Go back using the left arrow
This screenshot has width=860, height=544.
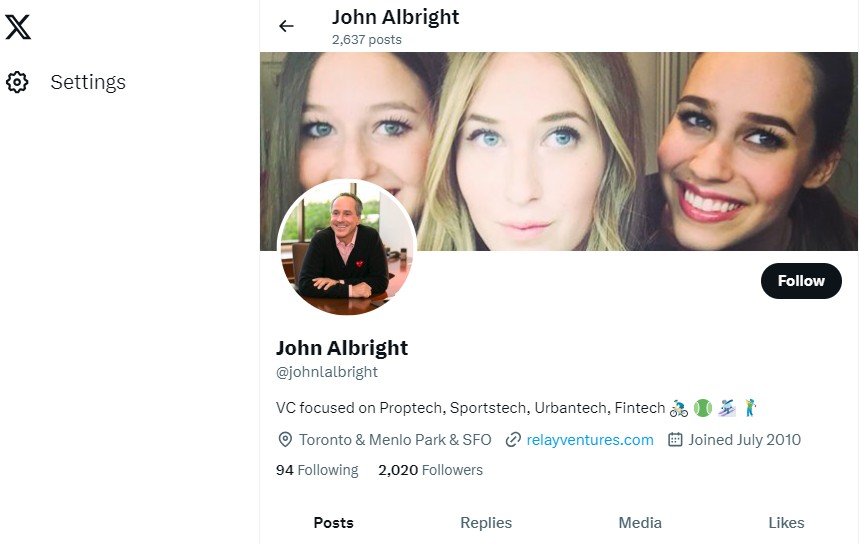coord(286,26)
